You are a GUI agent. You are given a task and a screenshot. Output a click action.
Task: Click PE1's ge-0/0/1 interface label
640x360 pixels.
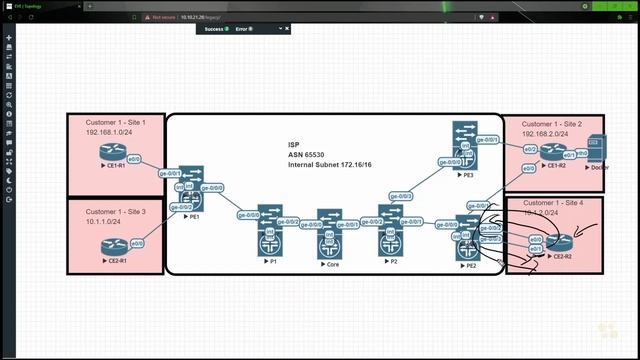coord(170,173)
